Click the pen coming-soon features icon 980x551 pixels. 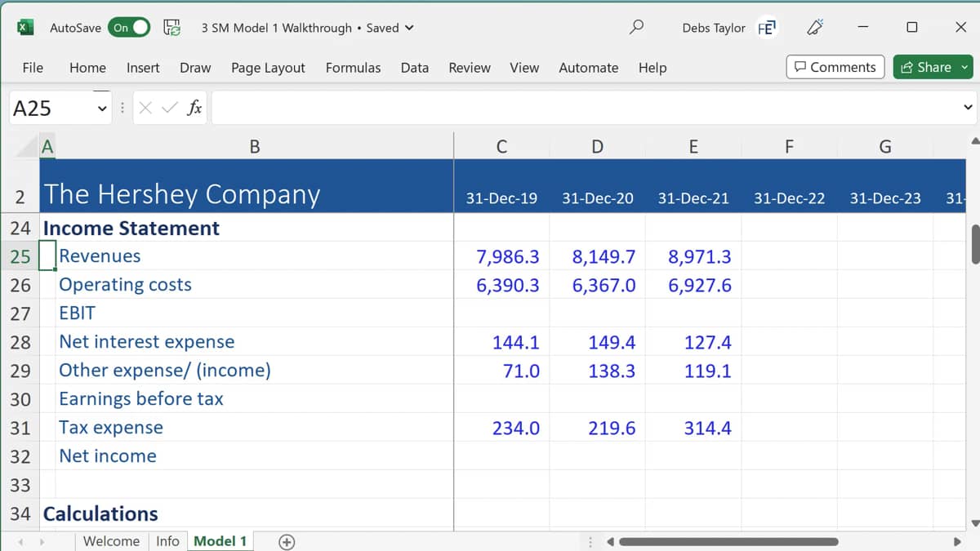tap(815, 28)
